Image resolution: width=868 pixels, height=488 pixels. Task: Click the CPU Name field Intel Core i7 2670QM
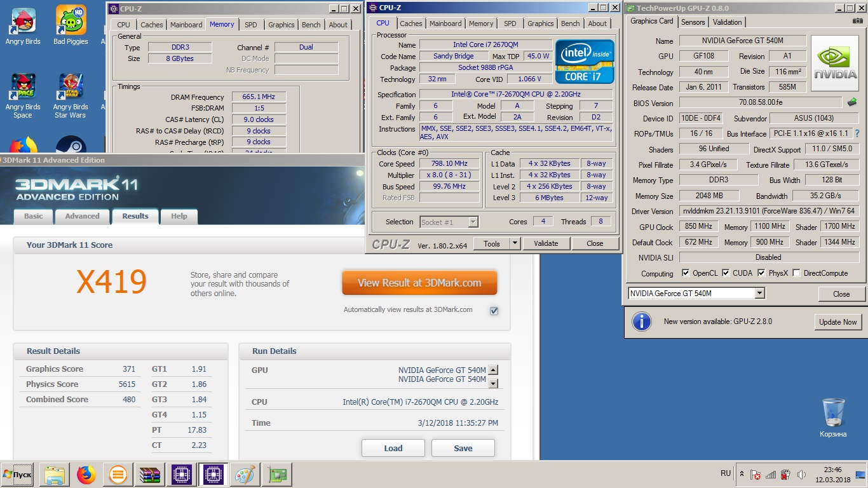pyautogui.click(x=485, y=45)
